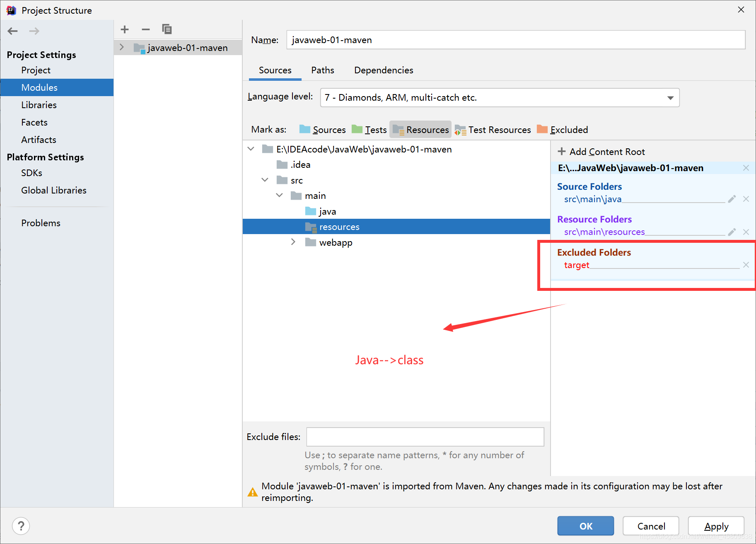
Task: Mark folder as Sources
Action: pos(322,130)
